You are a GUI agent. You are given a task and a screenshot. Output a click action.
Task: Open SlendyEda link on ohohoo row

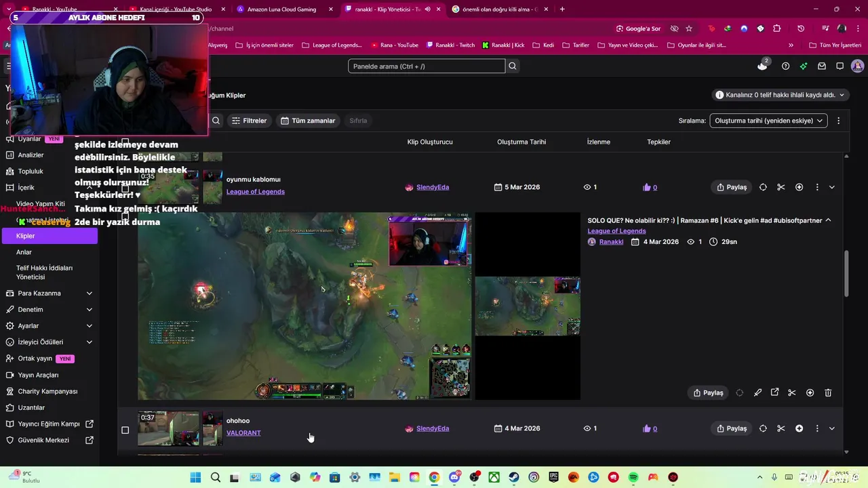coord(433,428)
